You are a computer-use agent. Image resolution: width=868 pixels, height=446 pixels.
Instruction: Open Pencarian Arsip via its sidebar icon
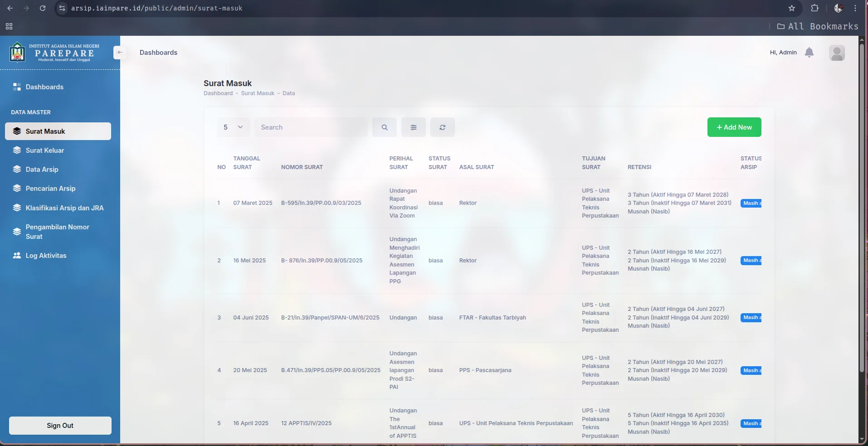pyautogui.click(x=16, y=189)
